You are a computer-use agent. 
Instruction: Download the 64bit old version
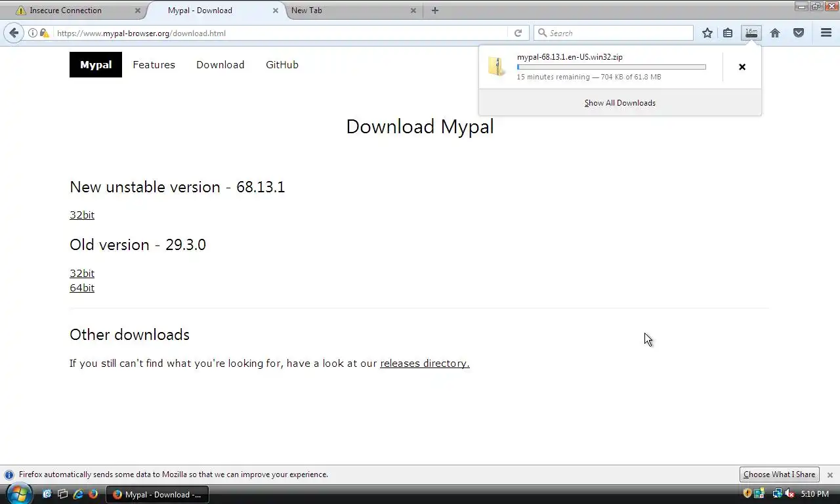click(x=82, y=288)
